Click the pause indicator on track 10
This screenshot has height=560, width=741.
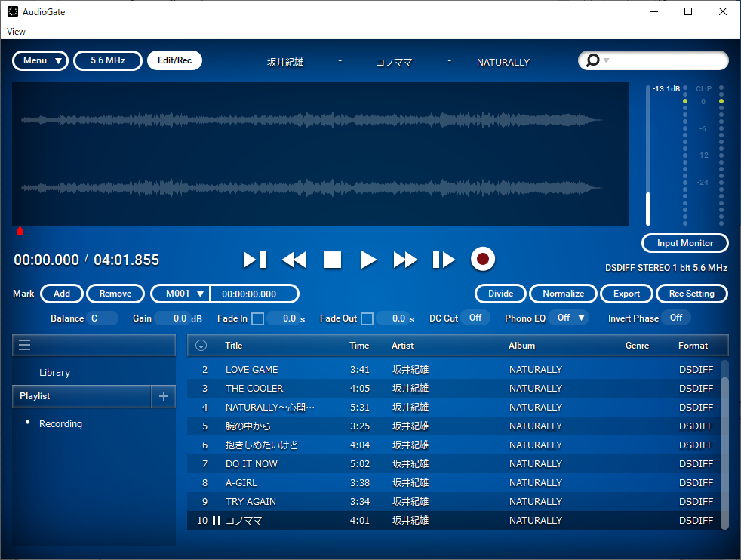[217, 520]
